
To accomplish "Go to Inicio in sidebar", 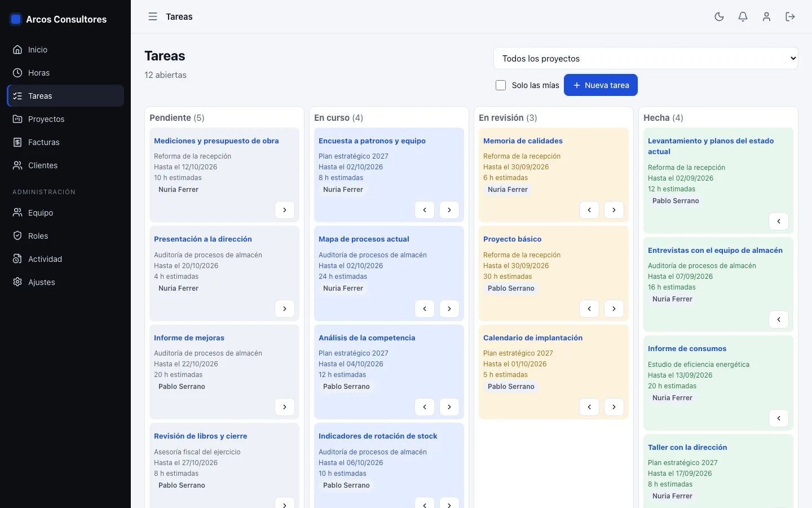I will [x=65, y=50].
